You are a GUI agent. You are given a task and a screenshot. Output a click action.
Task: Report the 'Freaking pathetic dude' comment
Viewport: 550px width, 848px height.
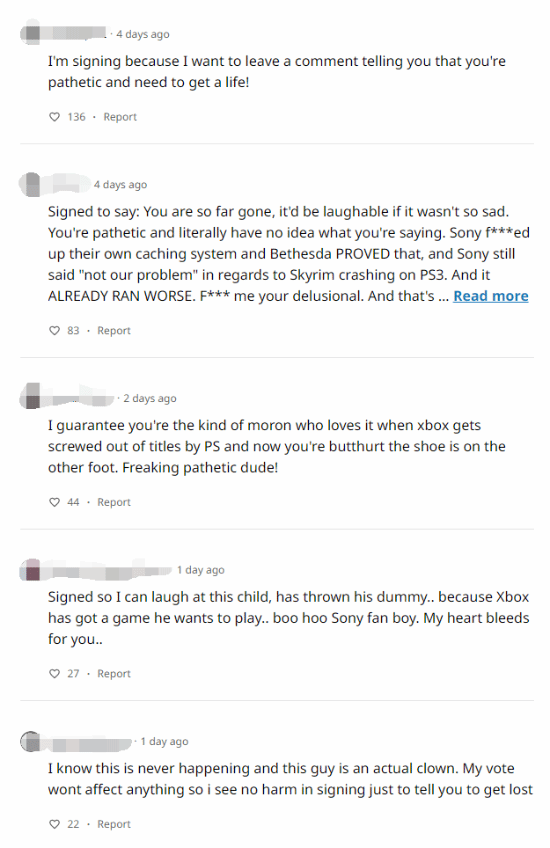coord(114,502)
